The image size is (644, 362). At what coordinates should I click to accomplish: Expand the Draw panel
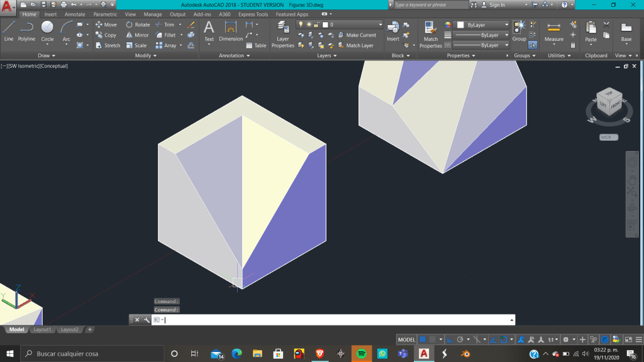point(43,55)
